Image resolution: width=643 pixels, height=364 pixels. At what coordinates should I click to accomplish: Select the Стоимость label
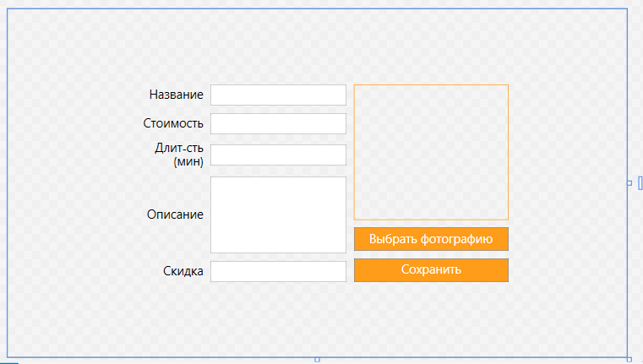[x=173, y=123]
